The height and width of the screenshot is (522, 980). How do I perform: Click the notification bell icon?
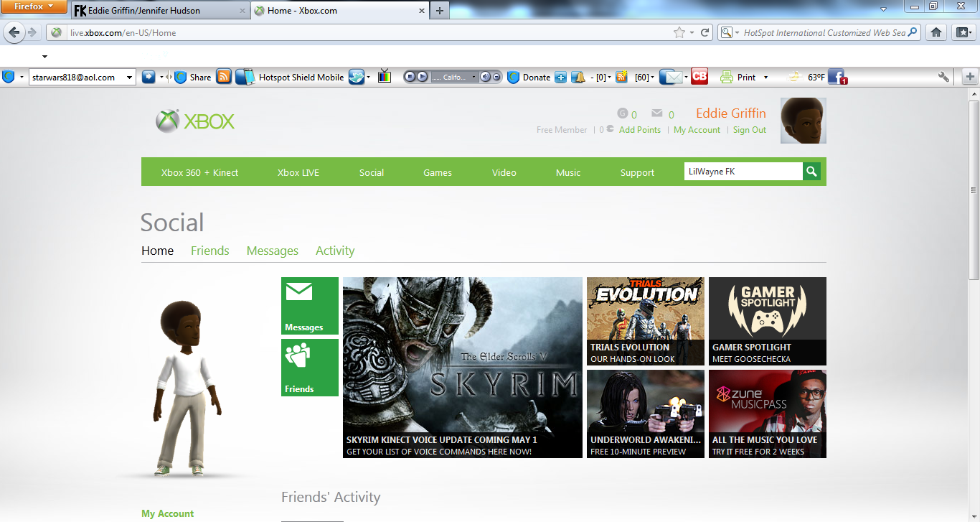(x=578, y=77)
